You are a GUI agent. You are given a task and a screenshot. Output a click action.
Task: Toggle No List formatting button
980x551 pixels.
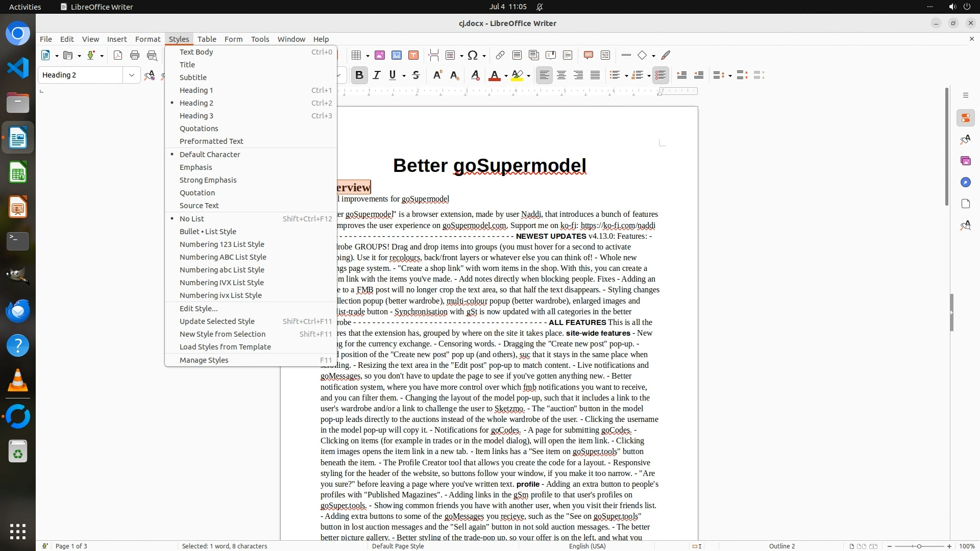coord(660,76)
